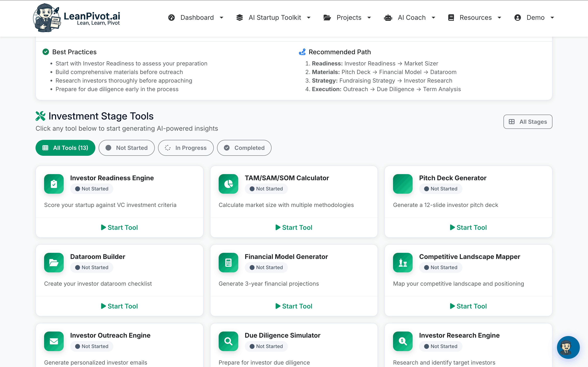Show only In Progress tools
588x367 pixels.
pyautogui.click(x=186, y=148)
